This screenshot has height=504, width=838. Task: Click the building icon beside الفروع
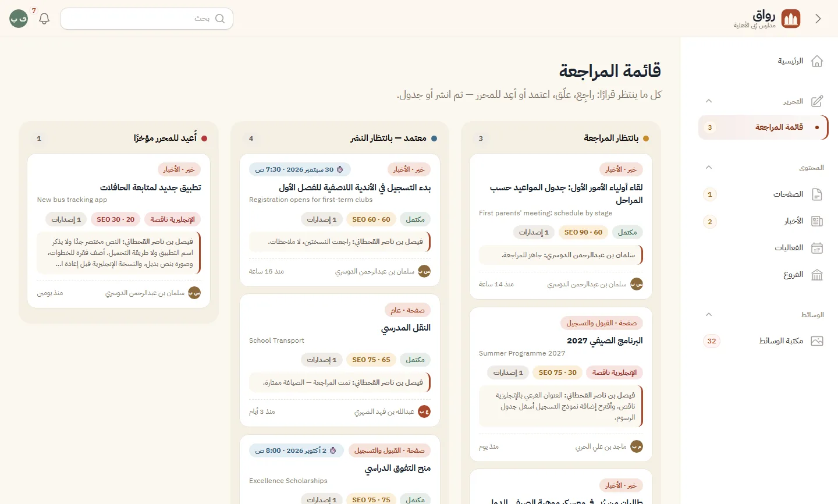pos(817,275)
